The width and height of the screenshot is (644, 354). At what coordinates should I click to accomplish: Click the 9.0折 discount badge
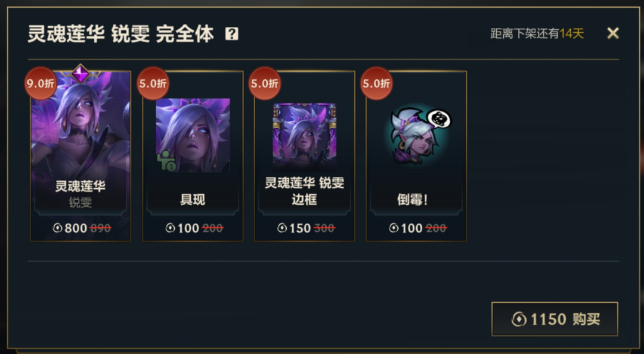tap(41, 83)
